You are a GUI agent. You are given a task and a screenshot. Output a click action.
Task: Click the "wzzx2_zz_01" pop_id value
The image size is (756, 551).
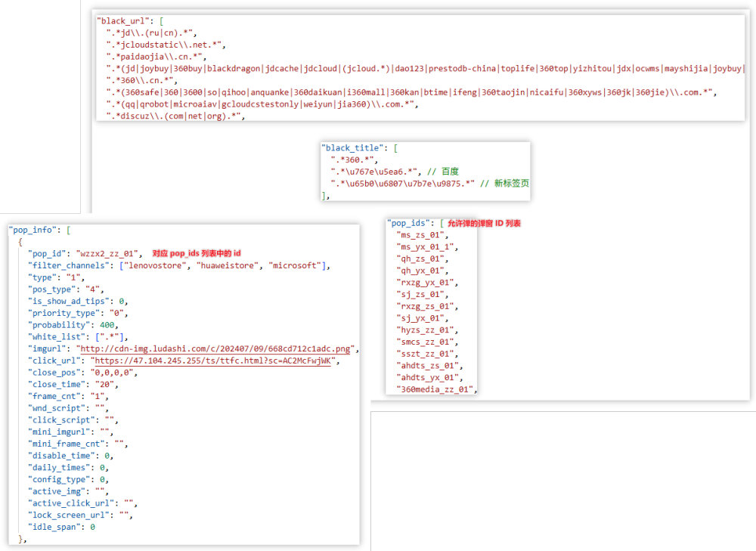pos(107,253)
